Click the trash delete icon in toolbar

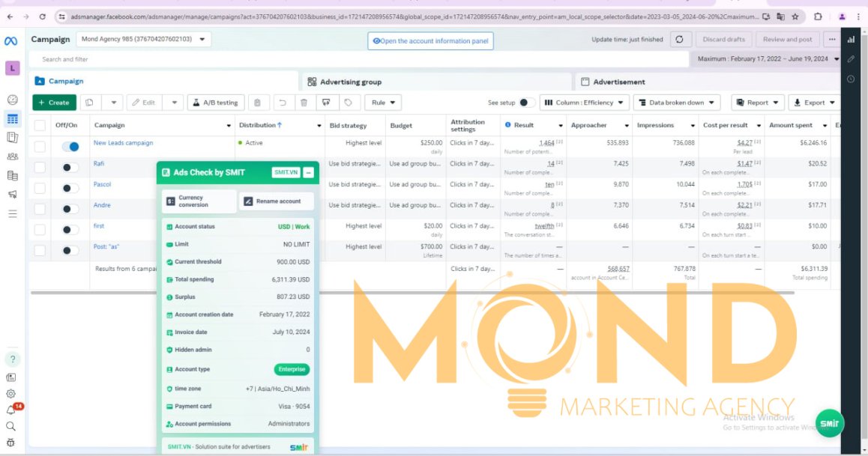click(304, 103)
